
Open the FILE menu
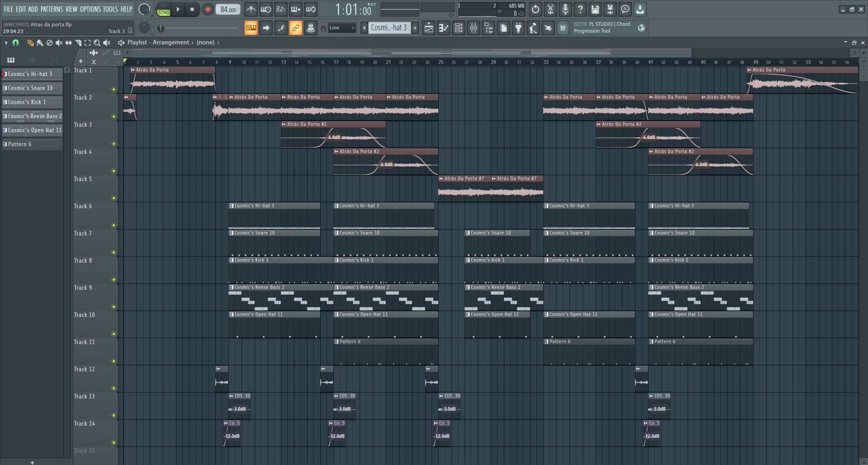pos(9,9)
